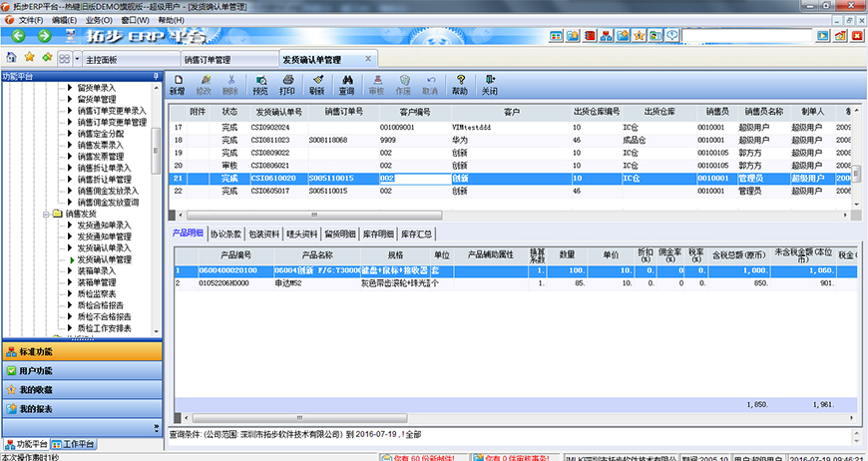Click the 关闭 (Close) toolbar icon
The image size is (868, 461).
click(x=489, y=84)
